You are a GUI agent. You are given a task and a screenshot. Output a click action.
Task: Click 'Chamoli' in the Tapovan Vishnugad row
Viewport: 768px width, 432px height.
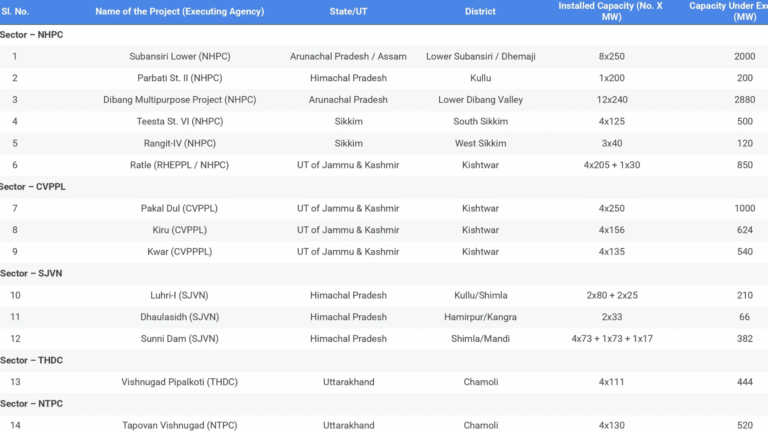click(480, 425)
